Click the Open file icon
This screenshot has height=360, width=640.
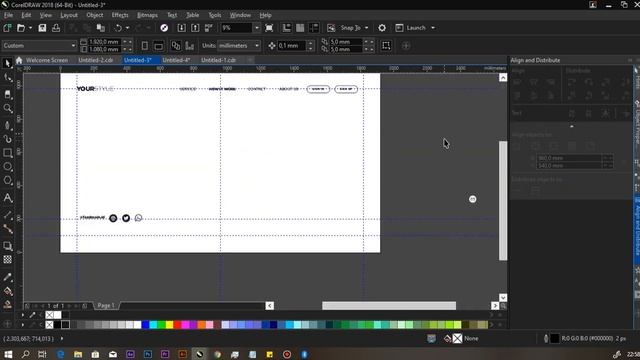(21, 28)
